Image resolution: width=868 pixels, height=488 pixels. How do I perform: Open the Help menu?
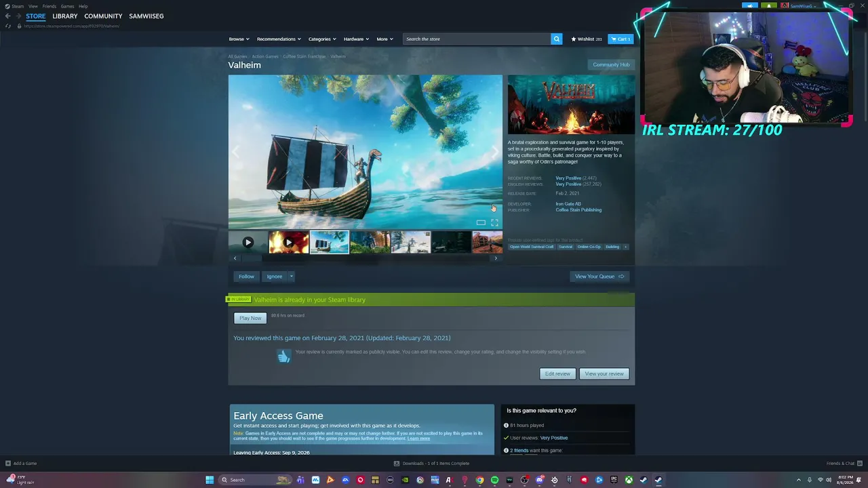tap(83, 6)
